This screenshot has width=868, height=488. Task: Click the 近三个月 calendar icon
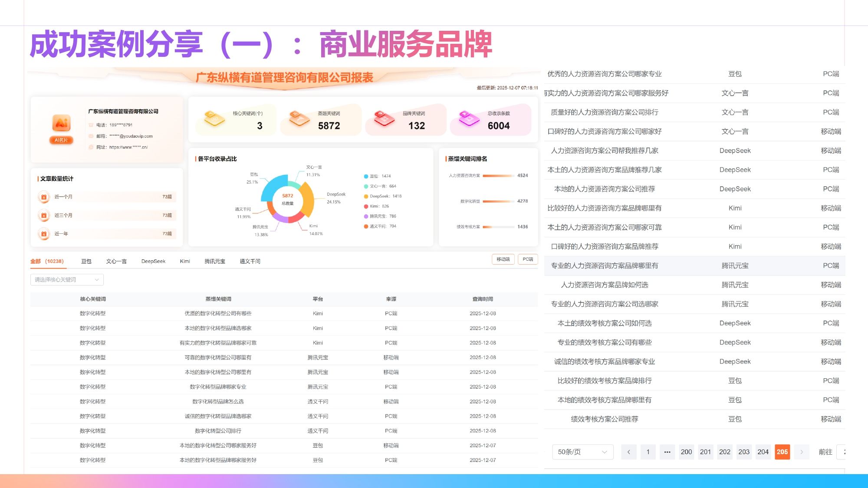pyautogui.click(x=44, y=215)
